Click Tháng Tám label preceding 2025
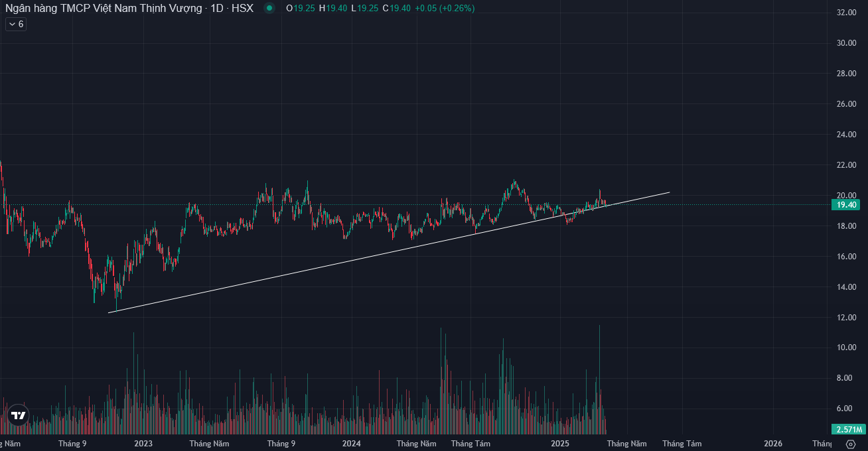 point(470,444)
